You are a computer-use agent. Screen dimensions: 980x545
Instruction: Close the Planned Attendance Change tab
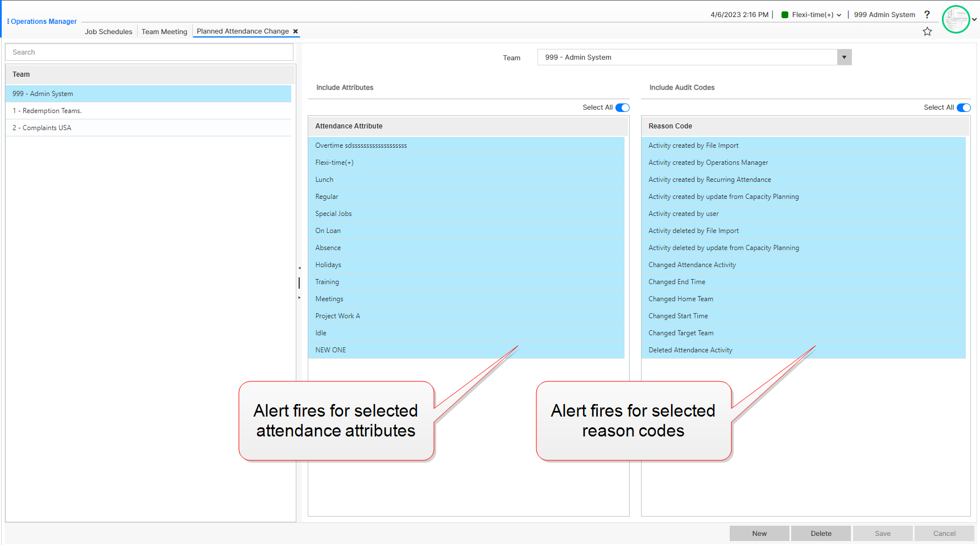[x=295, y=32]
